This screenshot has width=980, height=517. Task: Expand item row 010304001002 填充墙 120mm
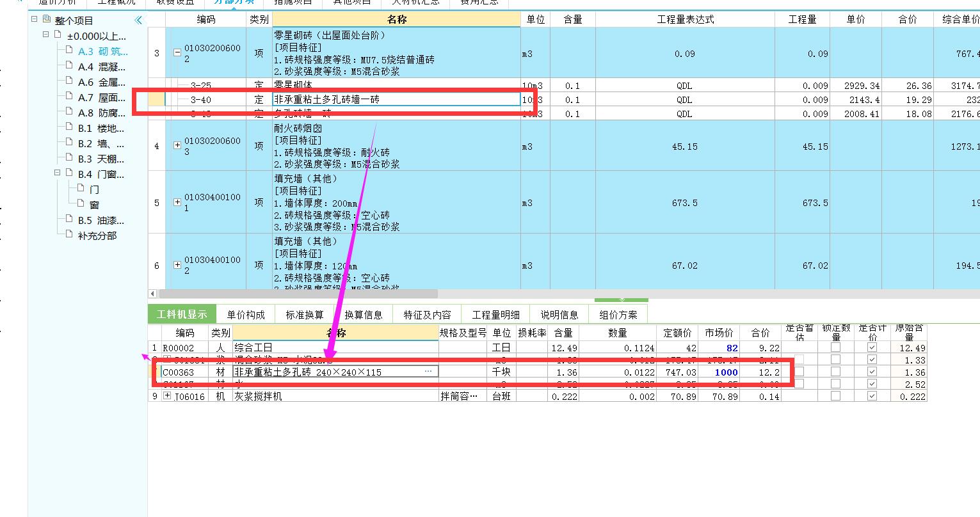(x=177, y=265)
